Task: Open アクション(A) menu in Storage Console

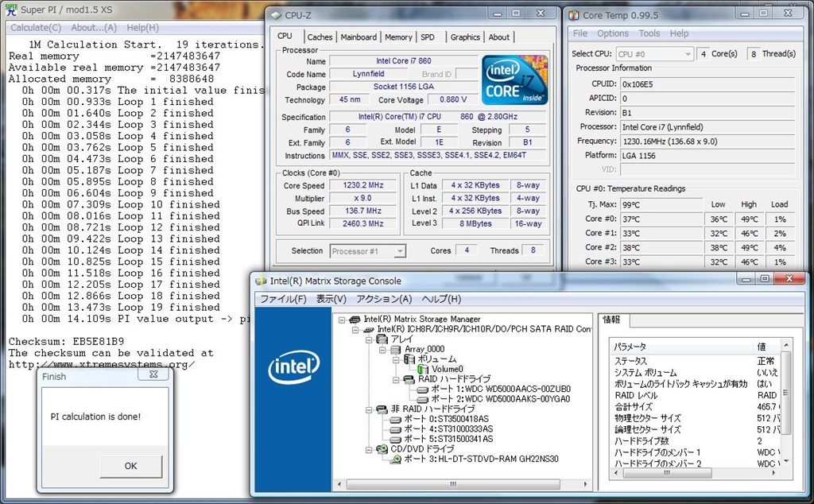Action: click(x=384, y=300)
